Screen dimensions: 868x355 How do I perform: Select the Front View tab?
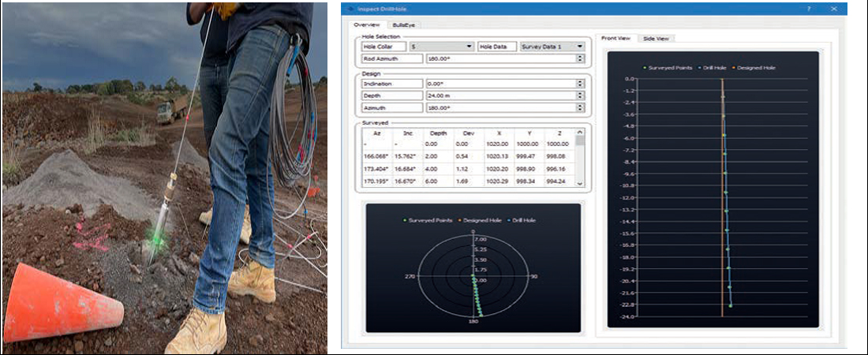(616, 38)
